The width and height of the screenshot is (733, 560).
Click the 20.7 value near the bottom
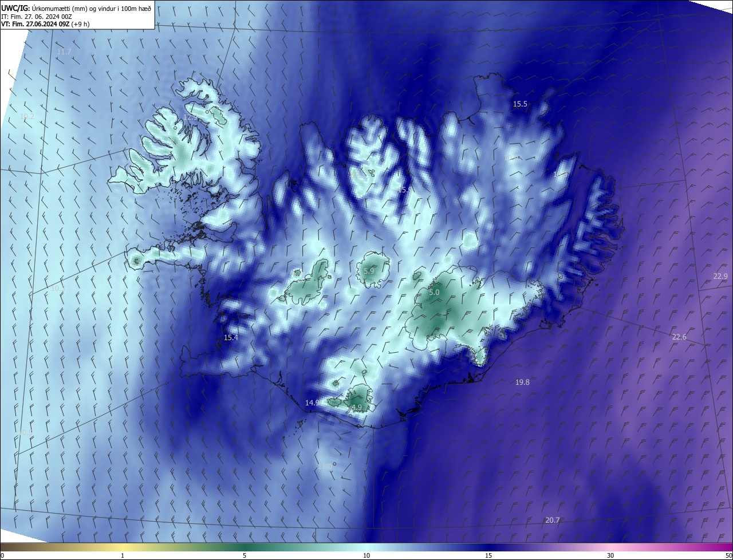[x=553, y=520]
